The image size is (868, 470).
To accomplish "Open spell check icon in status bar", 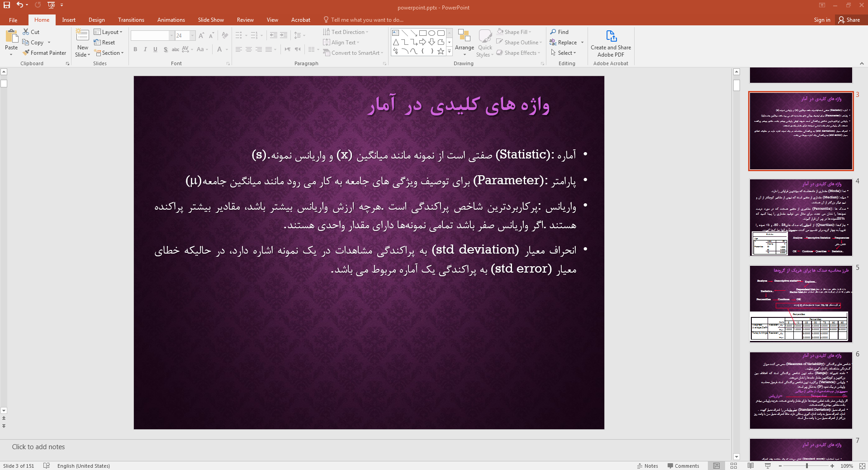I will pyautogui.click(x=47, y=465).
